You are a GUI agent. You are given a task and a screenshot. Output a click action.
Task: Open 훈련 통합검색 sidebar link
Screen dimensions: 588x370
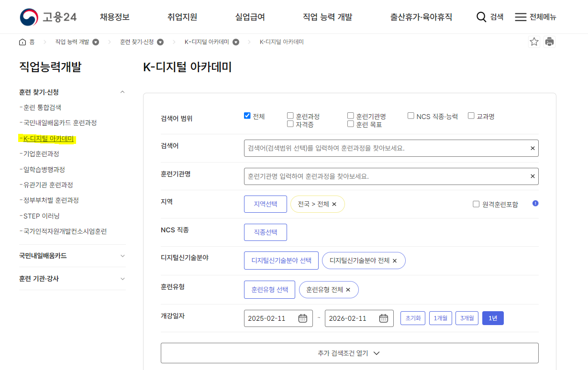(x=42, y=108)
